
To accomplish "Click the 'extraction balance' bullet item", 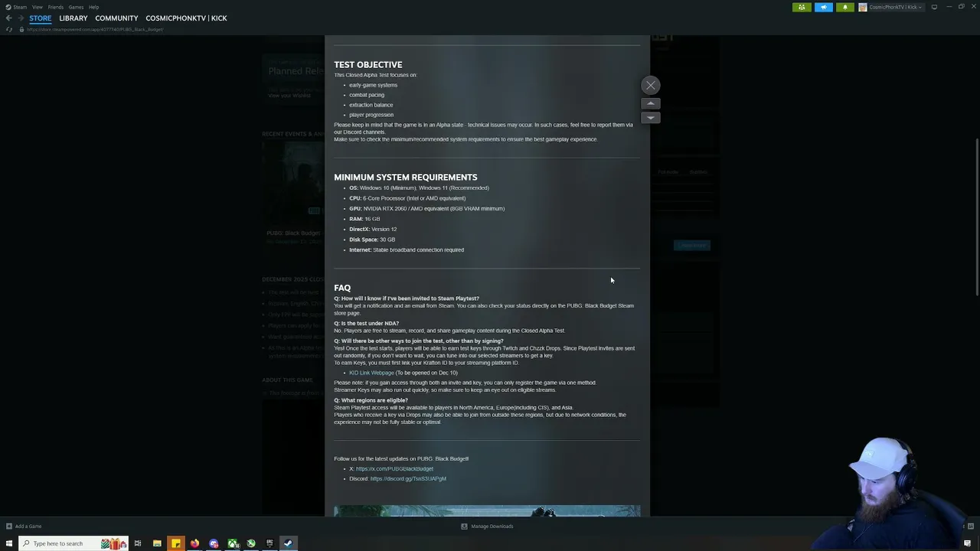I will 371,105.
